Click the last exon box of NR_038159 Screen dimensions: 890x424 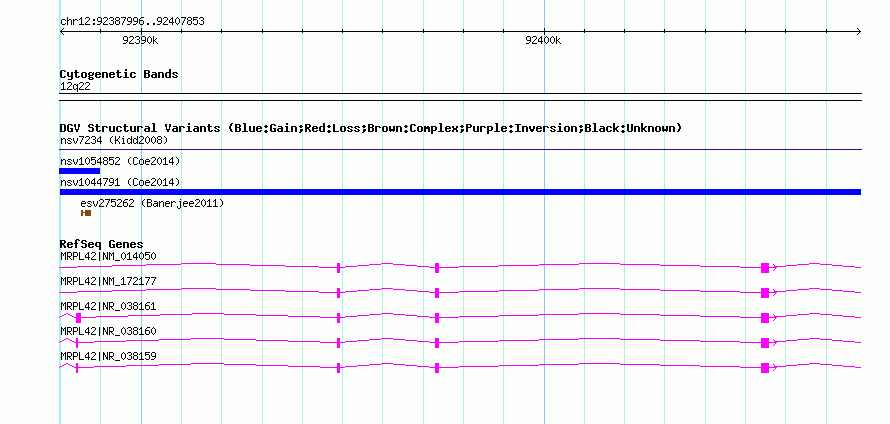(765, 368)
